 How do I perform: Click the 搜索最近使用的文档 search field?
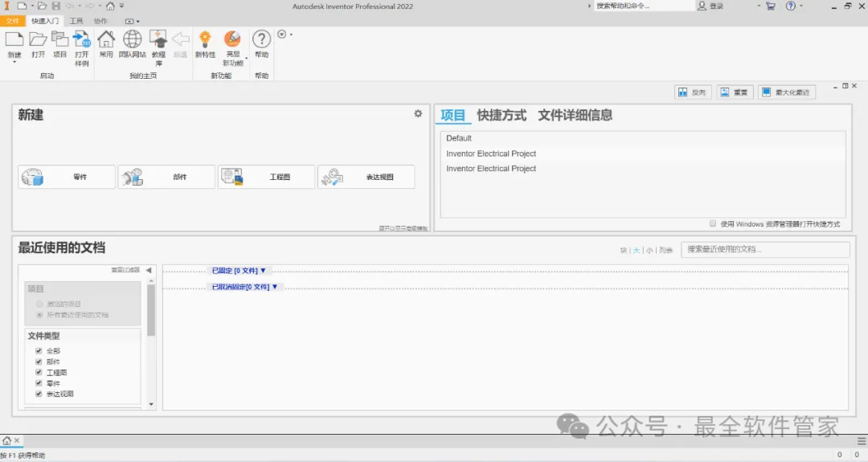tap(765, 250)
